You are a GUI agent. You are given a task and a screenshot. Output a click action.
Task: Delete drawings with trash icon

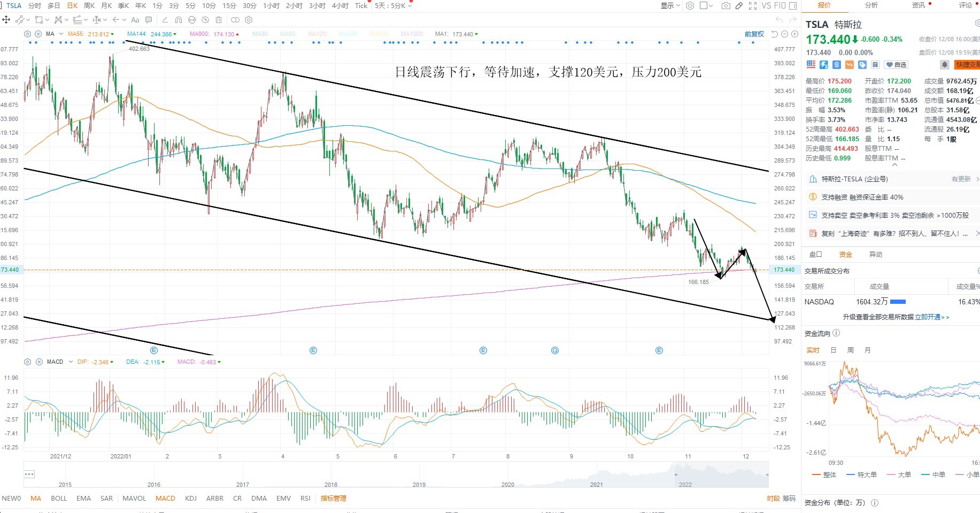pyautogui.click(x=219, y=20)
